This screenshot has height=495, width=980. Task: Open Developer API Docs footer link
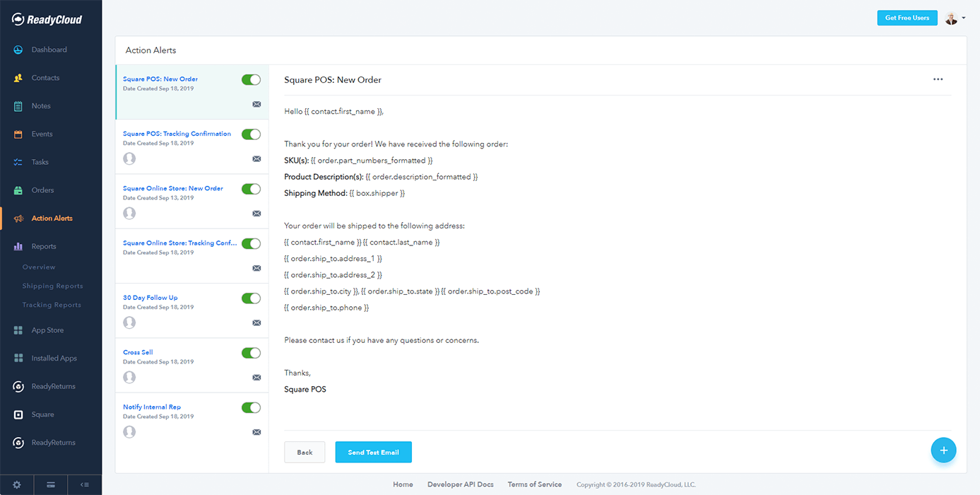[461, 484]
